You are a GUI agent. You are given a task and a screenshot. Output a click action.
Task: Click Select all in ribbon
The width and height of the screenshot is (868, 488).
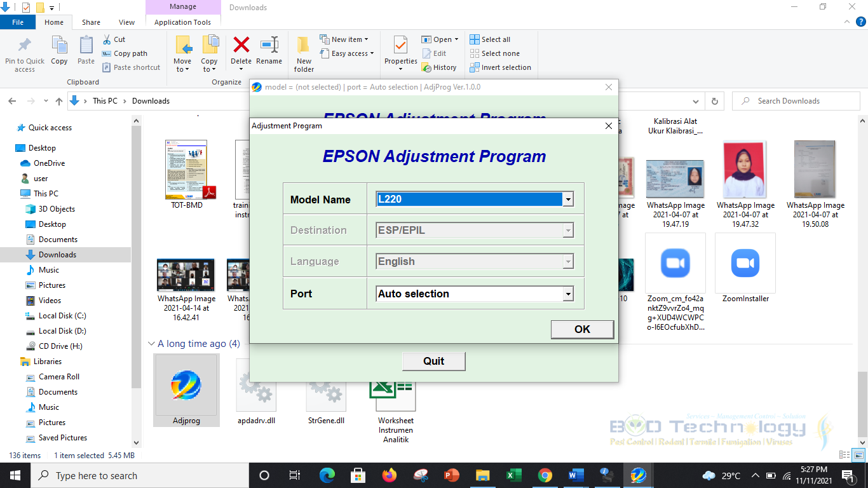point(490,39)
